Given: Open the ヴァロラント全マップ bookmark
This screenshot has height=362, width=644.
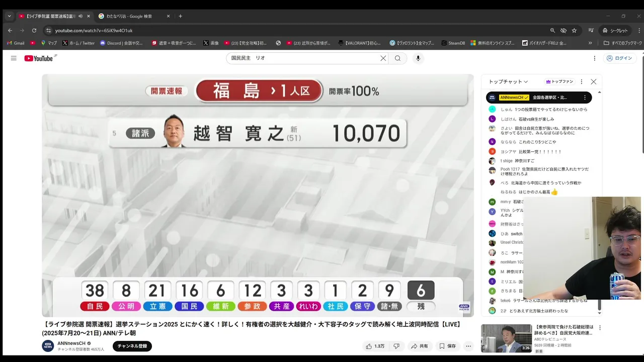Looking at the screenshot, I should tap(412, 43).
